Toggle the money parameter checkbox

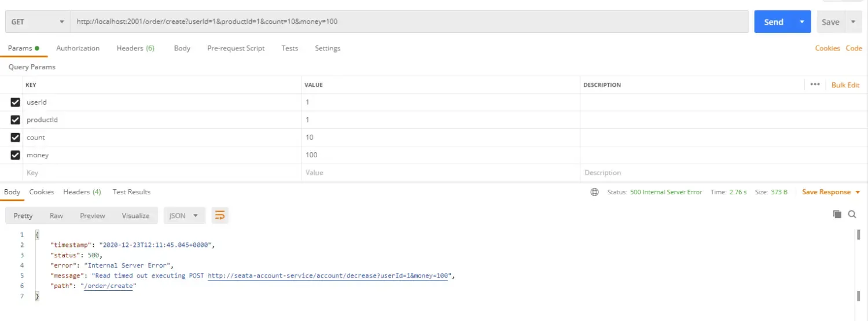click(x=16, y=155)
